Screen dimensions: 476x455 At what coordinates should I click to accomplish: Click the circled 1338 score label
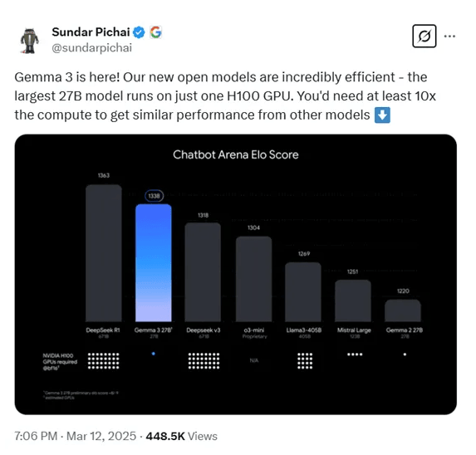pyautogui.click(x=154, y=196)
